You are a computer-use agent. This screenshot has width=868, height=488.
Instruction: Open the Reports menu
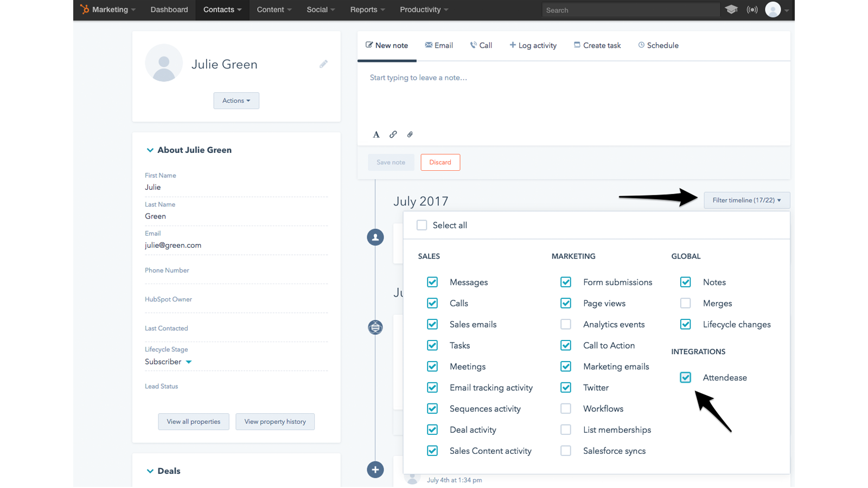coord(367,9)
